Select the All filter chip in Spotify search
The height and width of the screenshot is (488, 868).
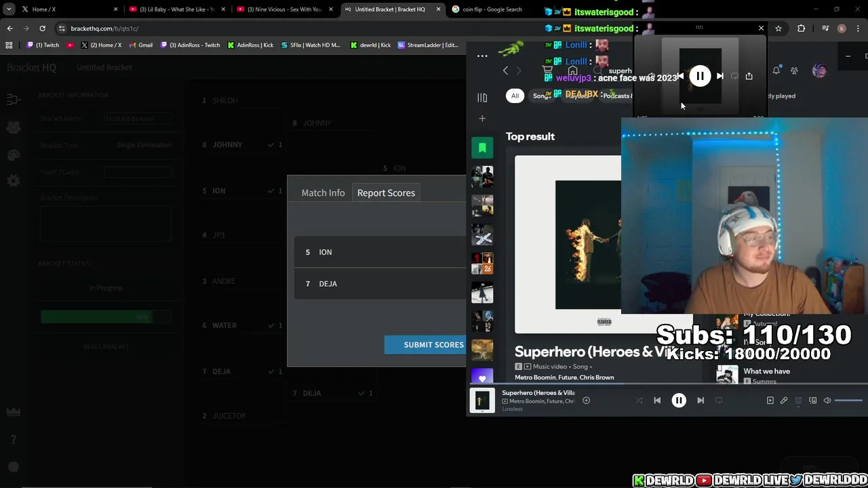(x=515, y=96)
